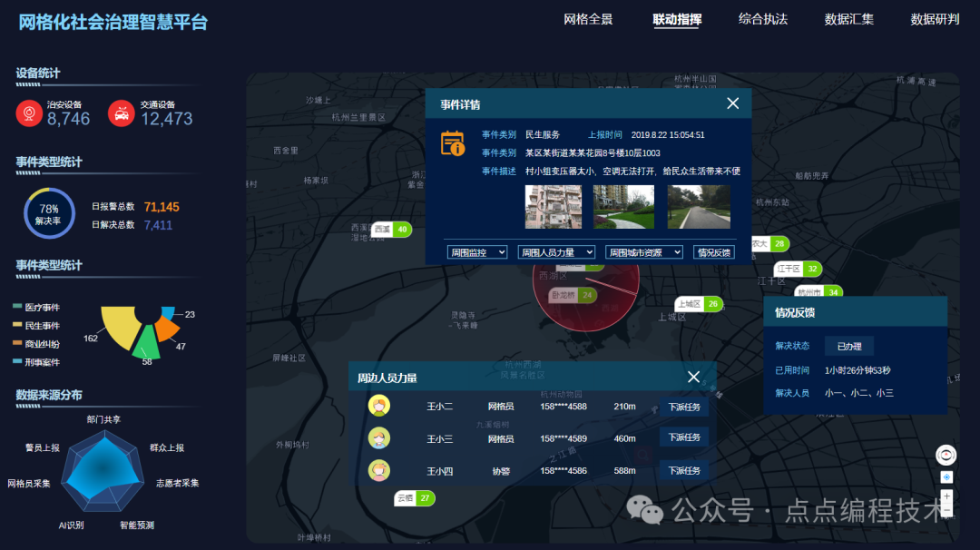Zoom out with the map minus button

click(946, 510)
